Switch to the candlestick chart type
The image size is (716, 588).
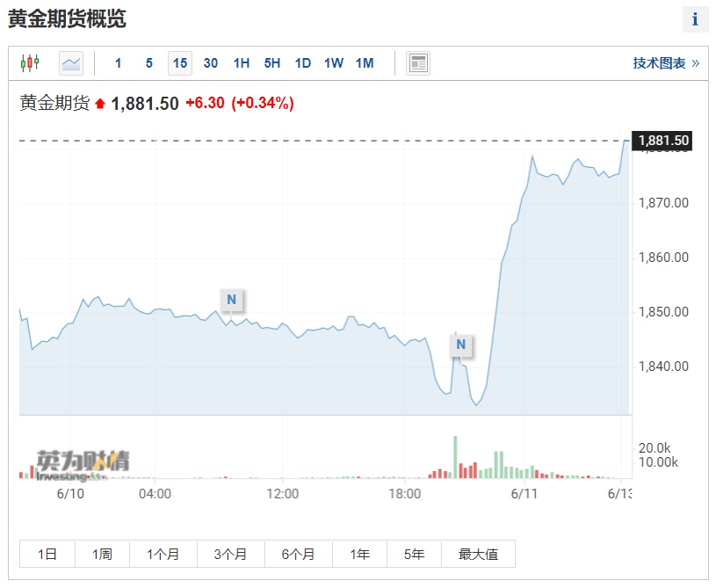pos(30,63)
